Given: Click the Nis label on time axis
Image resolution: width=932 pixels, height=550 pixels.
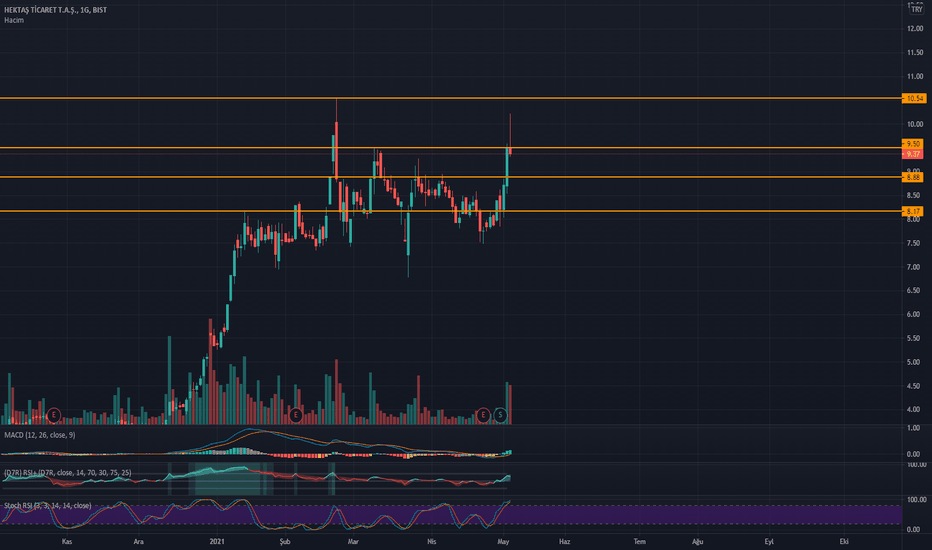Looking at the screenshot, I should coord(432,542).
